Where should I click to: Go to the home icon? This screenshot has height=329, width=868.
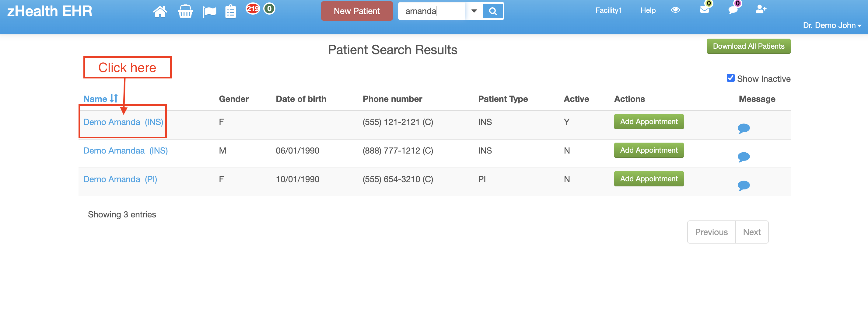click(x=160, y=12)
